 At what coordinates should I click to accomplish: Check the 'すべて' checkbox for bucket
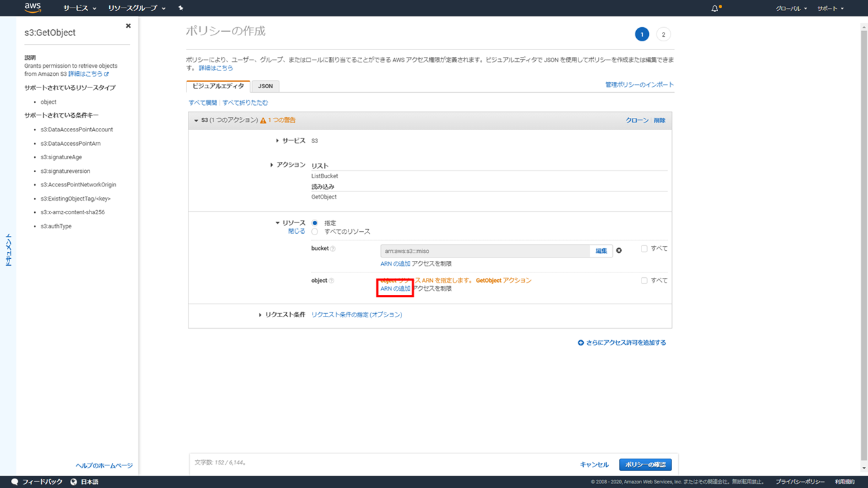click(644, 249)
